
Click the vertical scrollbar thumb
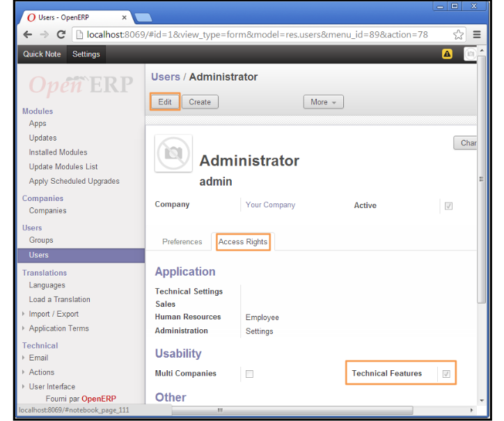pyautogui.click(x=481, y=180)
